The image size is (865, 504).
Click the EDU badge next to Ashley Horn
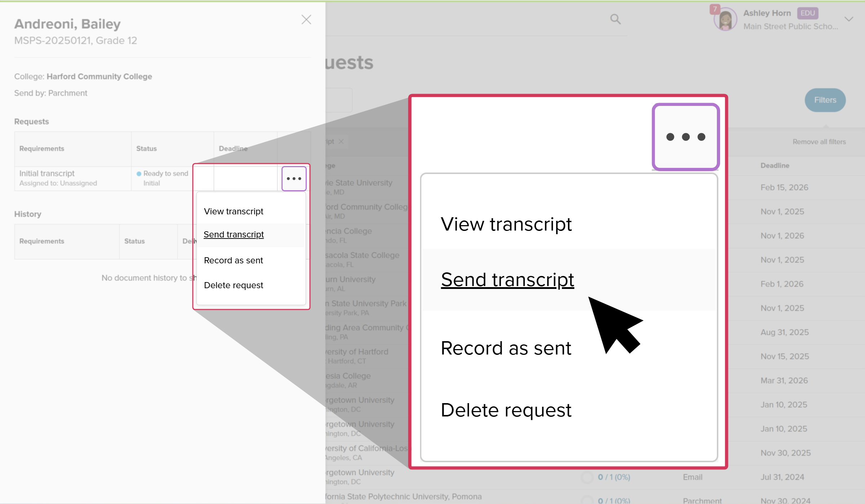coord(807,13)
